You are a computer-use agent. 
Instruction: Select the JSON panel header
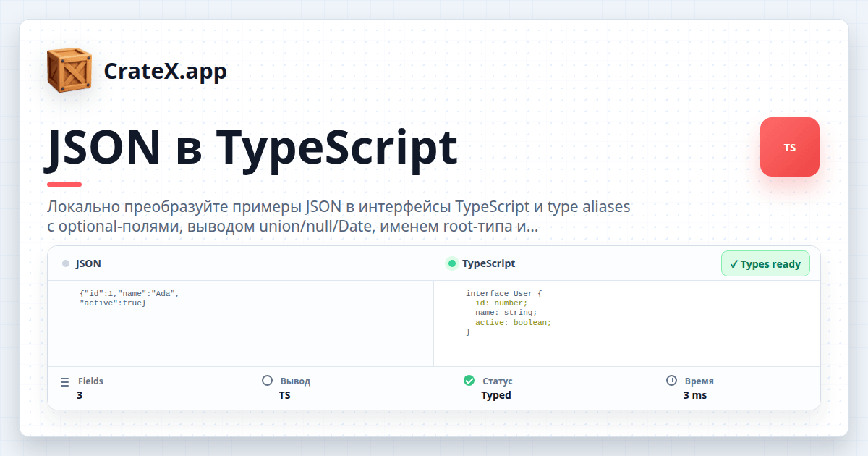pyautogui.click(x=88, y=263)
